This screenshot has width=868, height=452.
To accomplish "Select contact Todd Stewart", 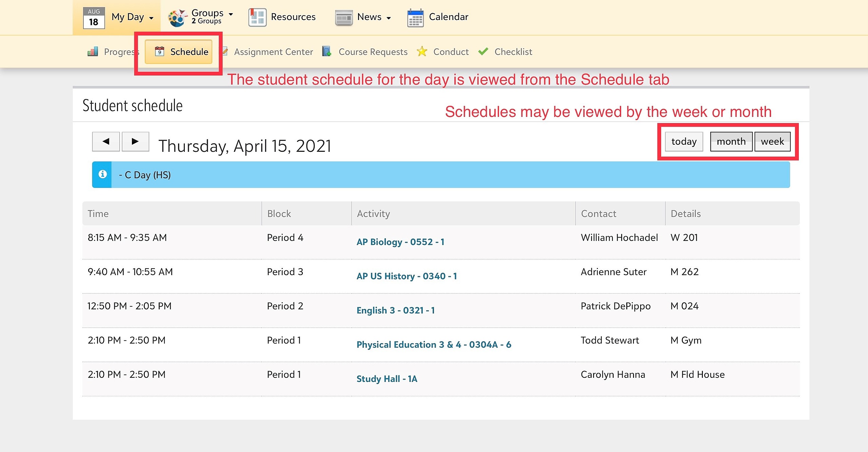I will (610, 340).
